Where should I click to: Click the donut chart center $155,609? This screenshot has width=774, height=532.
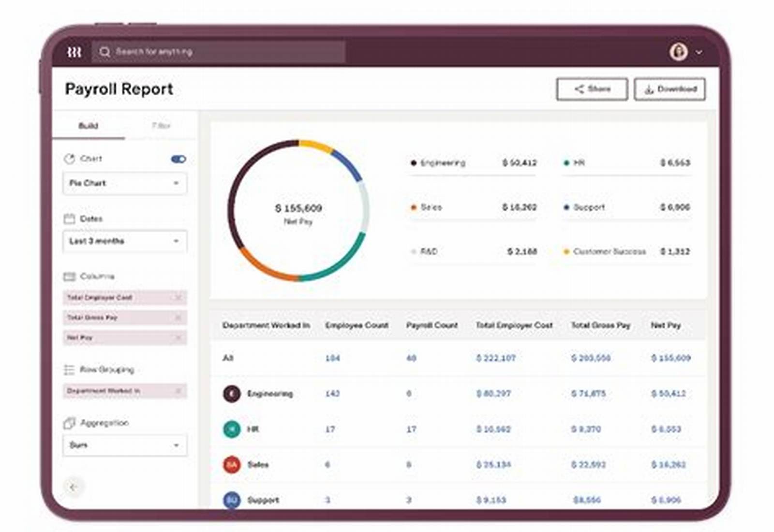click(x=298, y=208)
